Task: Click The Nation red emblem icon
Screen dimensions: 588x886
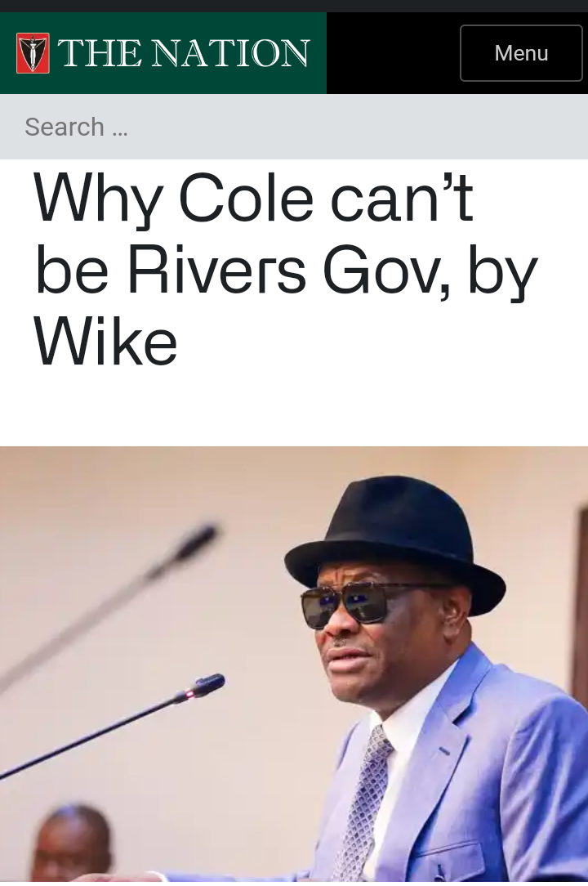Action: pos(33,53)
